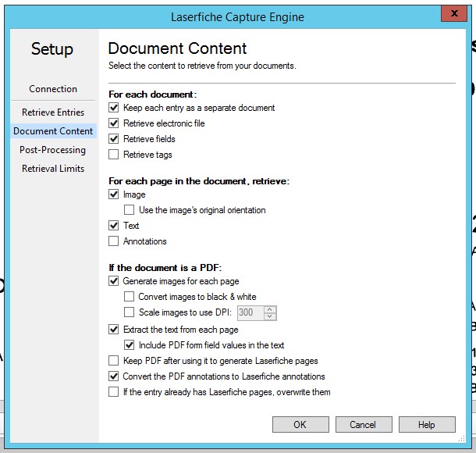Enable the Annotations checkbox

(x=113, y=241)
